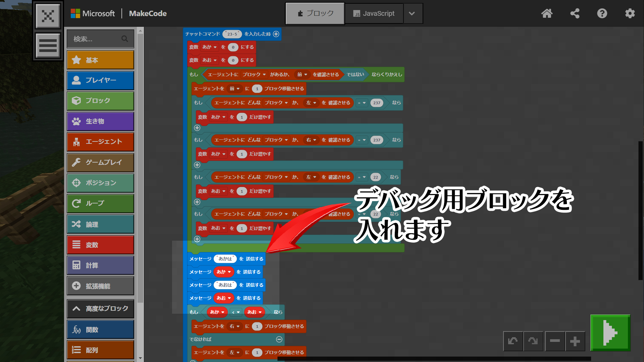This screenshot has width=644, height=362.
Task: Click the Redo arrow button
Action: [533, 341]
